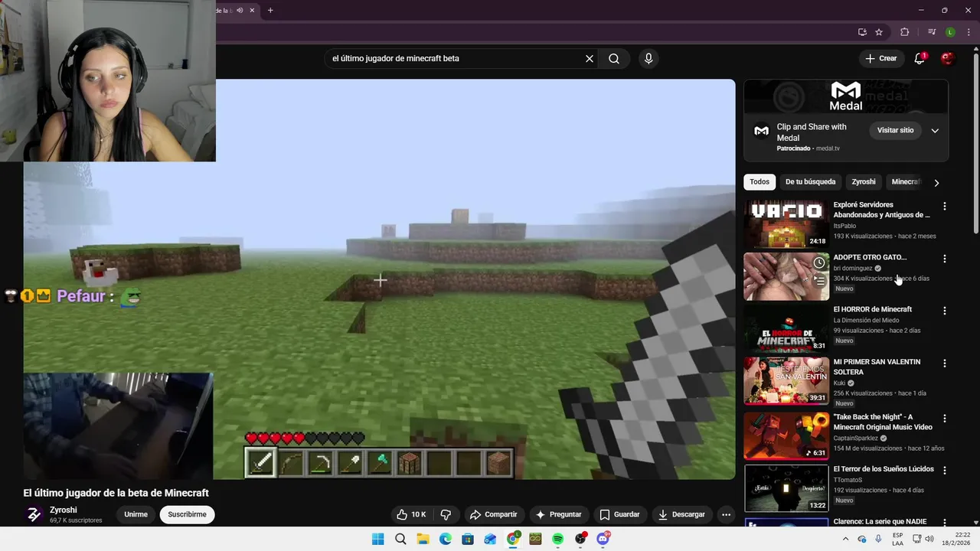Open options for El Terror de los Sueños Lúcidos
The image size is (980, 551).
coord(944,471)
